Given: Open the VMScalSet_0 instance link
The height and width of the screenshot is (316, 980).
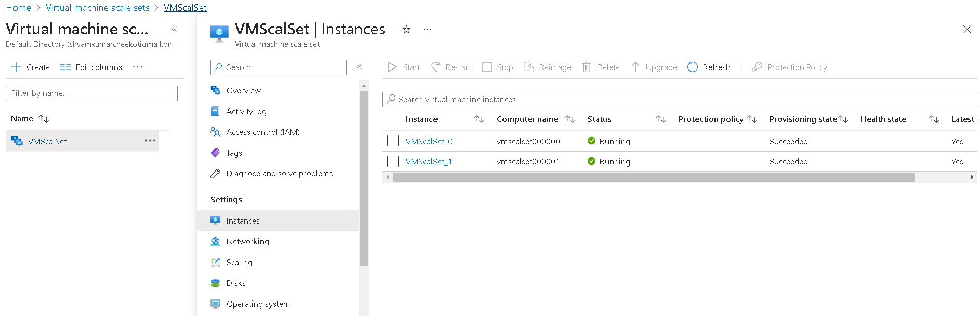Looking at the screenshot, I should pos(429,141).
